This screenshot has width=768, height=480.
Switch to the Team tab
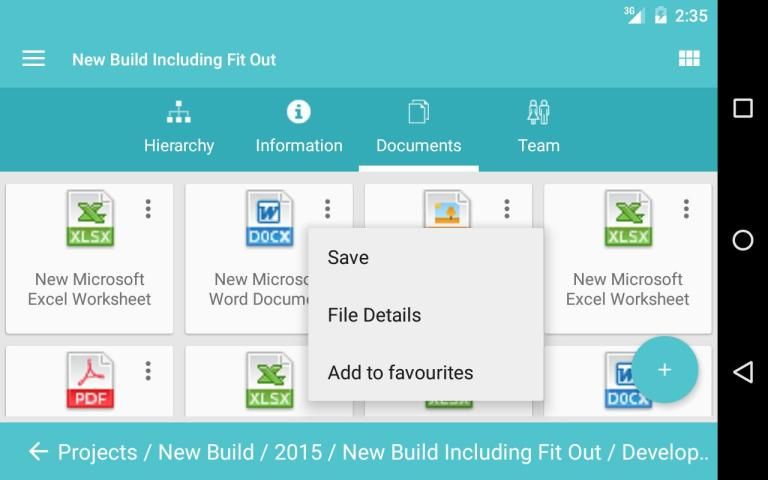pos(538,128)
